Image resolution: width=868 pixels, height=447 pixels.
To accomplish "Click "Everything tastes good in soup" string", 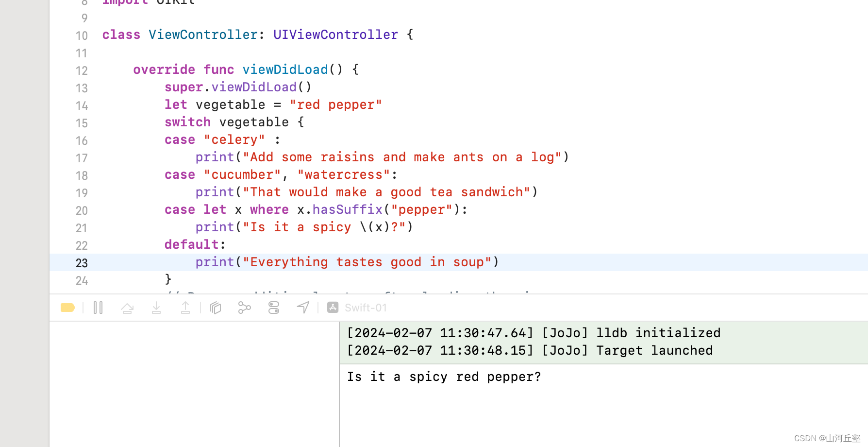I will pyautogui.click(x=367, y=262).
